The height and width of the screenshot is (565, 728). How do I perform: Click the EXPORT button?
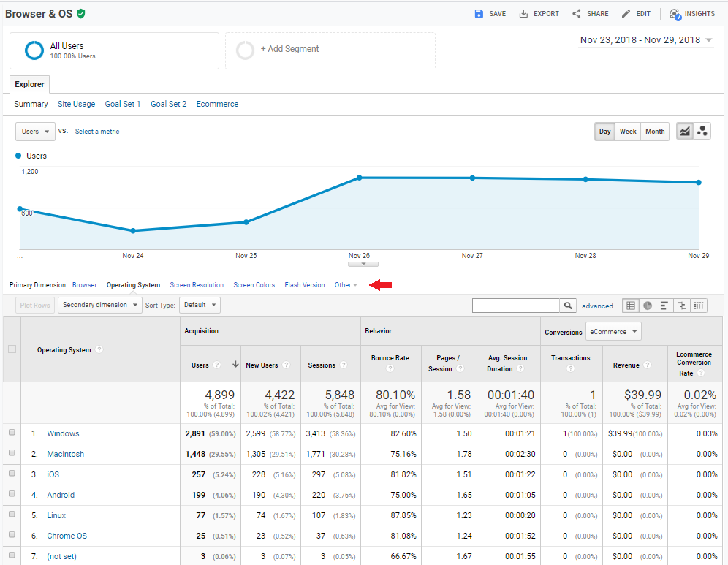[539, 13]
